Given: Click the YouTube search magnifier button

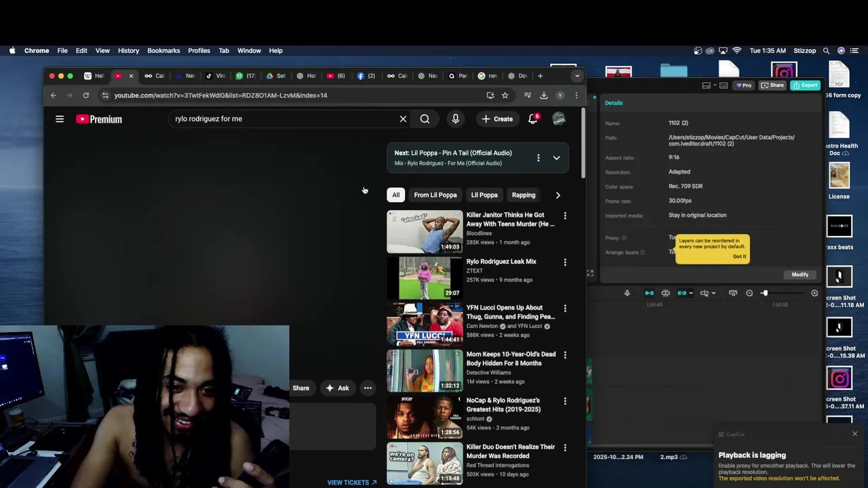Looking at the screenshot, I should [425, 119].
